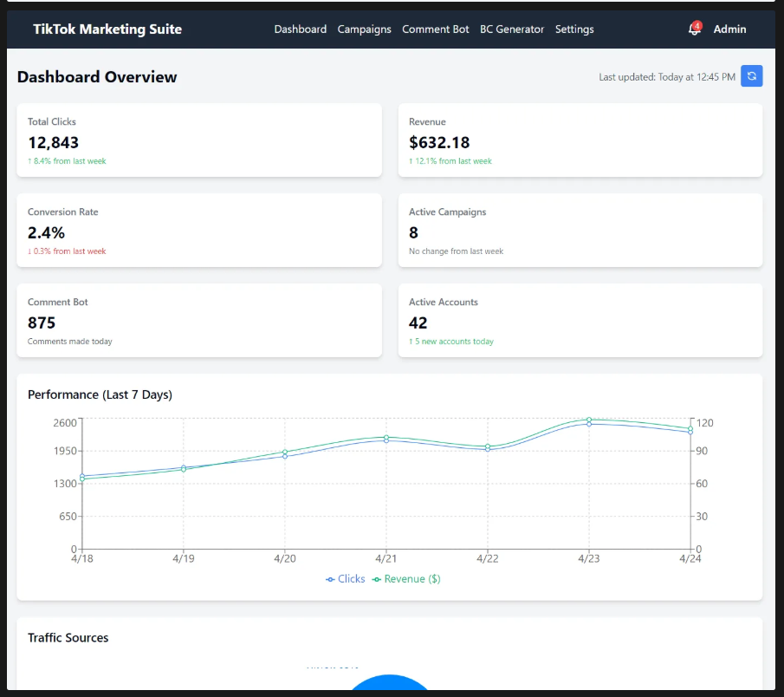The height and width of the screenshot is (697, 784).
Task: Open the notifications bell icon
Action: coord(694,29)
